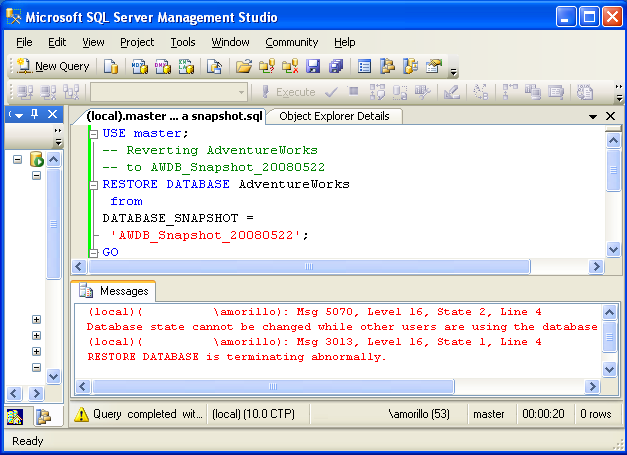Screen dimensions: 627x455
Task: Click the Change Connection icon
Action: click(x=71, y=92)
